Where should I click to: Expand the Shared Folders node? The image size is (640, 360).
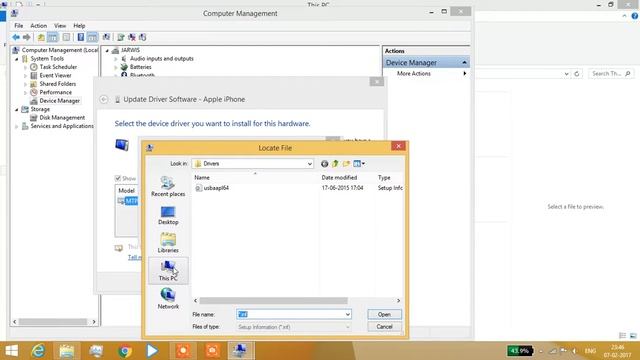[25, 84]
